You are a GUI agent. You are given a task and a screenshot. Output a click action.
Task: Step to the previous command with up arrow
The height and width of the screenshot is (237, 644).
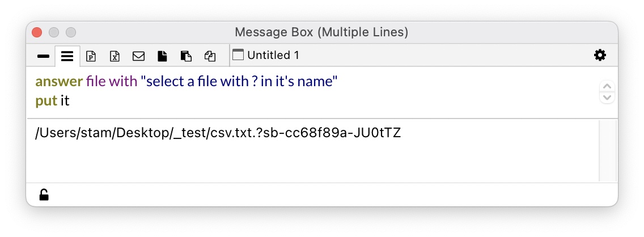(607, 86)
